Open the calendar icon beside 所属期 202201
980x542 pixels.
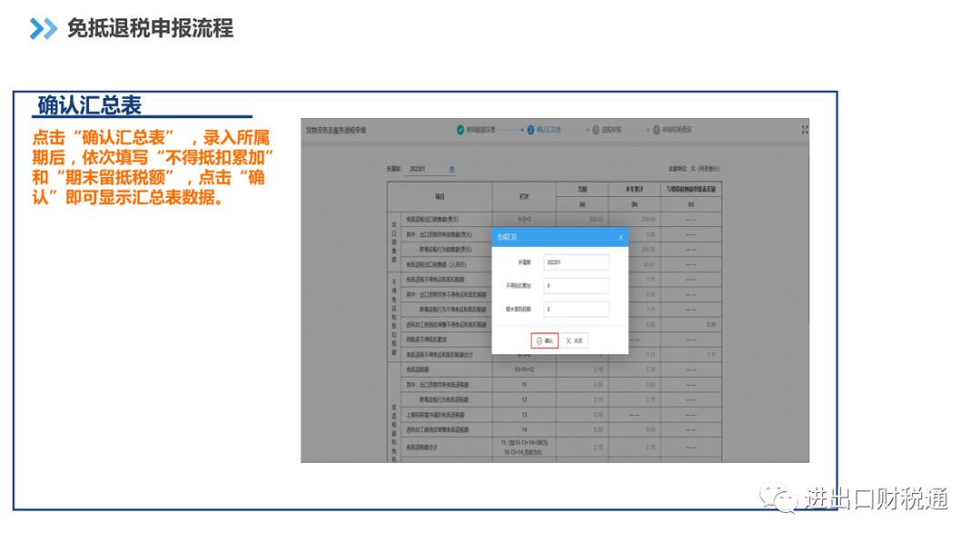point(452,170)
